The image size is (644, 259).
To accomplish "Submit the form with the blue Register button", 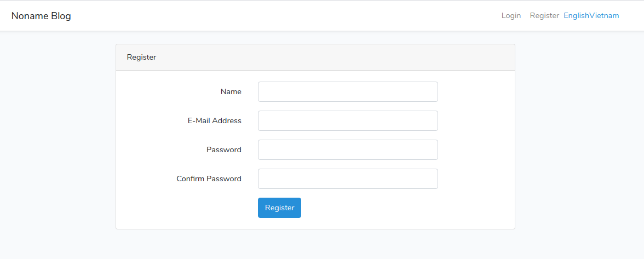I will point(279,208).
